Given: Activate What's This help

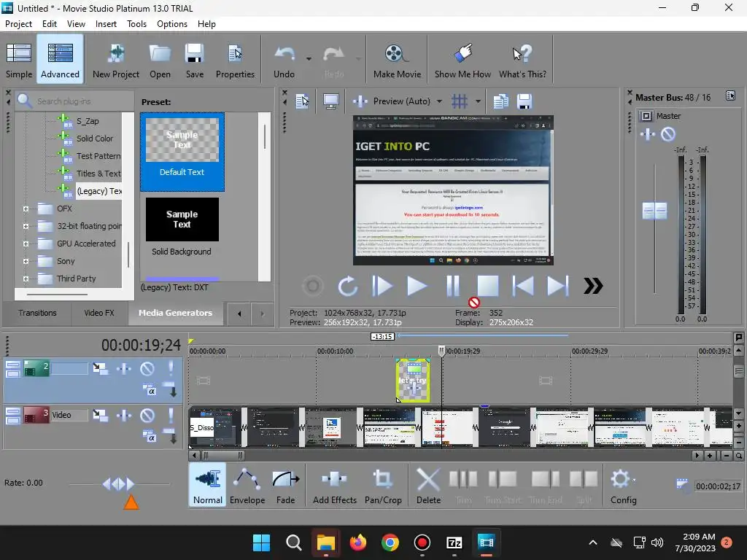Looking at the screenshot, I should [522, 60].
